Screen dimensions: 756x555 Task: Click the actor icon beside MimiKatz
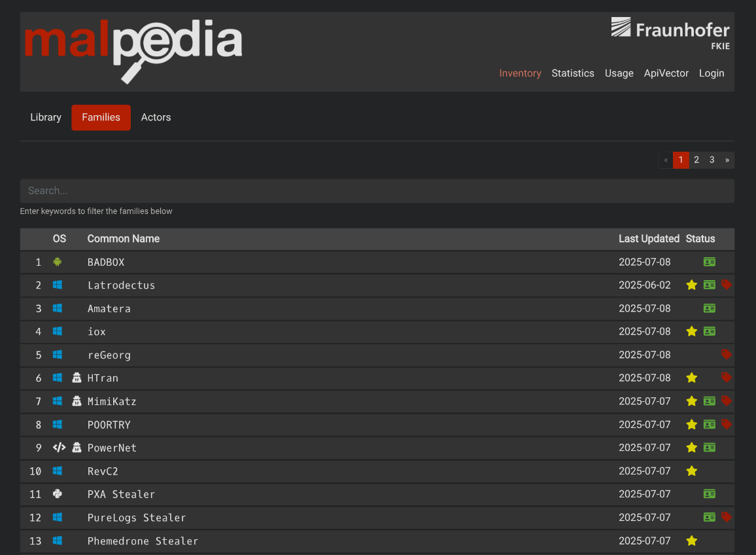coord(77,401)
